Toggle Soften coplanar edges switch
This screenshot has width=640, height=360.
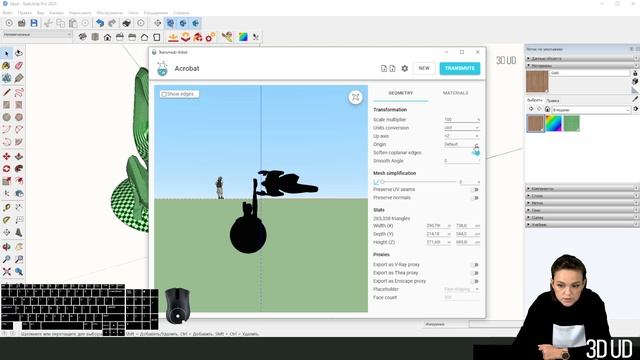(475, 153)
